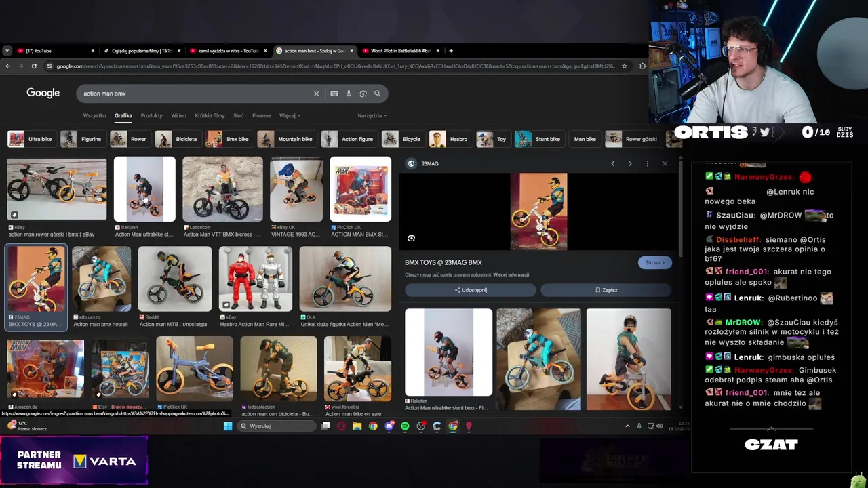Open site info icon in address bar
Image resolution: width=868 pixels, height=488 pixels.
(50, 66)
